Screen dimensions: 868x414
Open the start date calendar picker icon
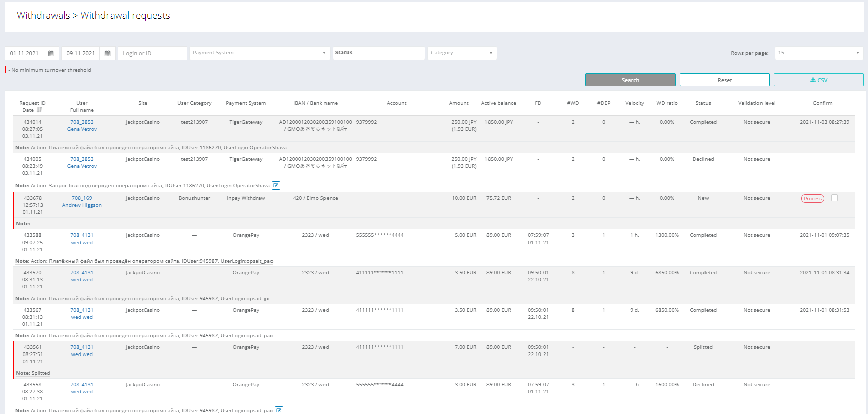point(51,53)
